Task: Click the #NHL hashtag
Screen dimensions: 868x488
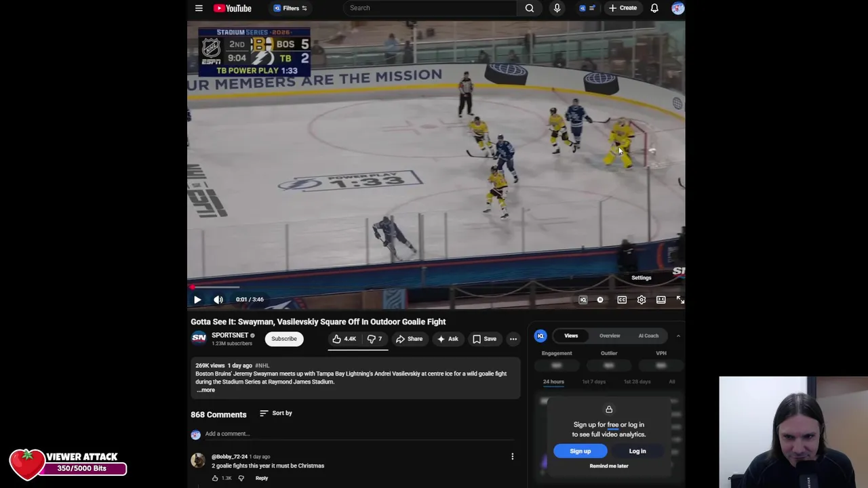Action: (x=262, y=365)
